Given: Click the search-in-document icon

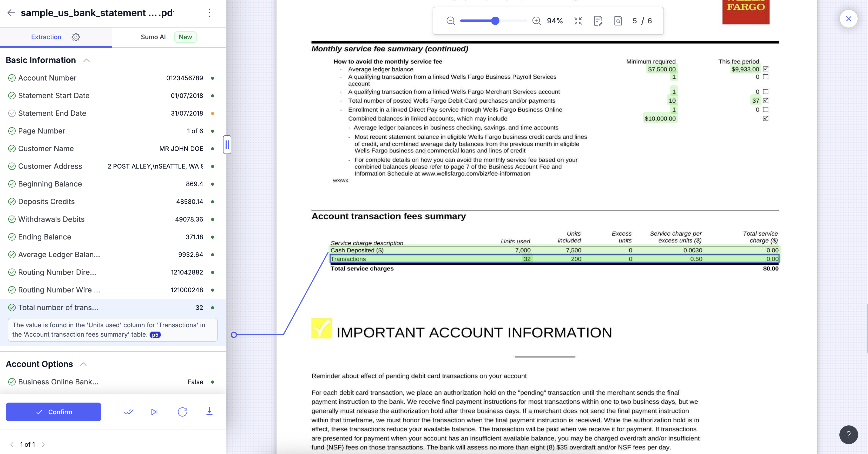Looking at the screenshot, I should click(618, 21).
